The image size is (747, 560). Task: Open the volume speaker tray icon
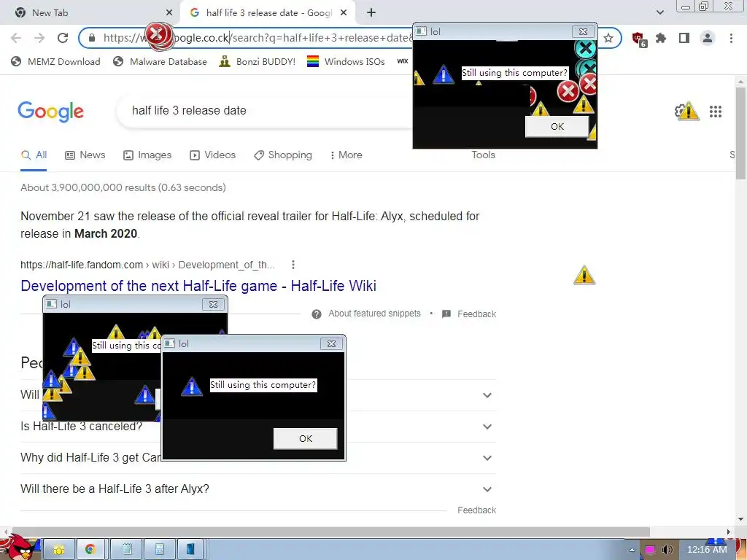point(667,550)
